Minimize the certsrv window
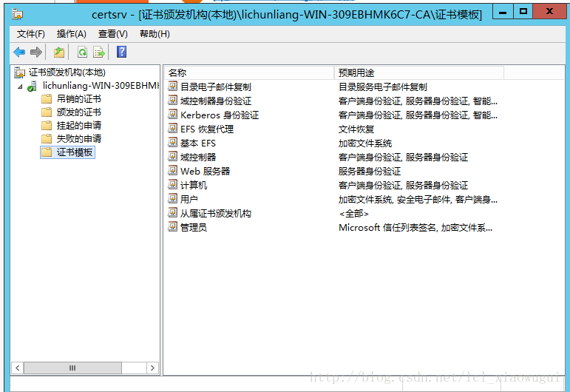 click(503, 12)
